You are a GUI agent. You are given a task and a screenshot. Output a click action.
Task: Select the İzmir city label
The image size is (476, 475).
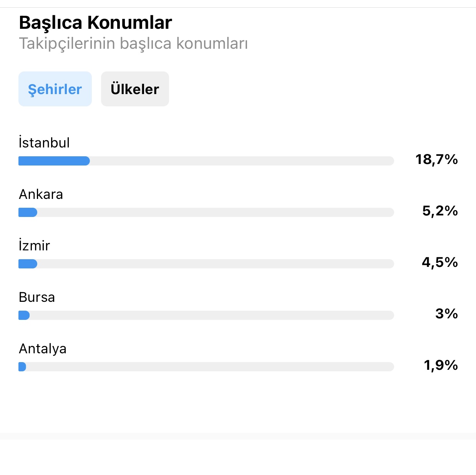point(35,245)
